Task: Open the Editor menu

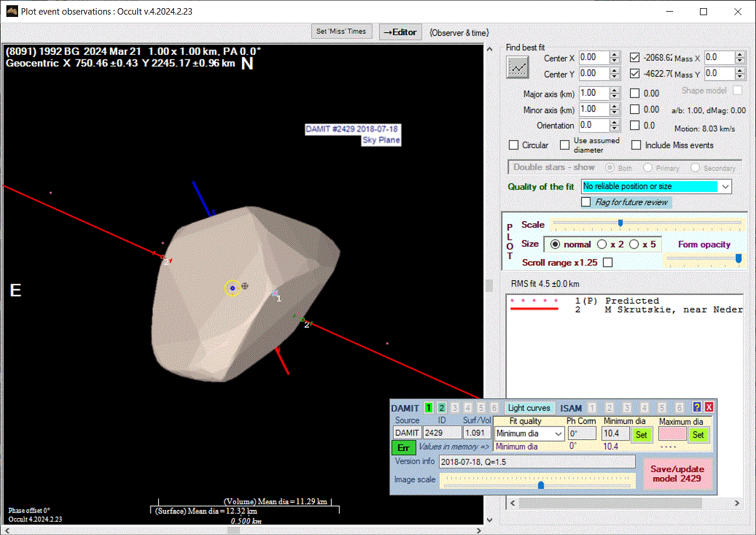Action: coord(400,32)
